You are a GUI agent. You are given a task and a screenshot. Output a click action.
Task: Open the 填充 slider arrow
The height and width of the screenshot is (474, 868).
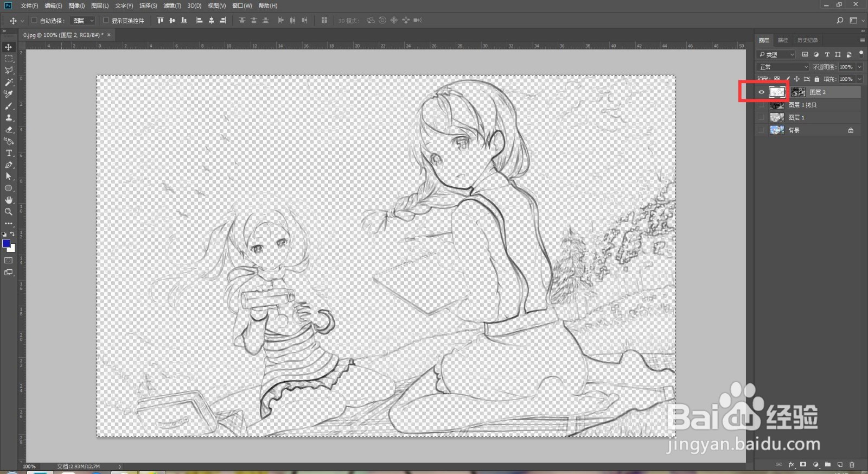pos(859,79)
